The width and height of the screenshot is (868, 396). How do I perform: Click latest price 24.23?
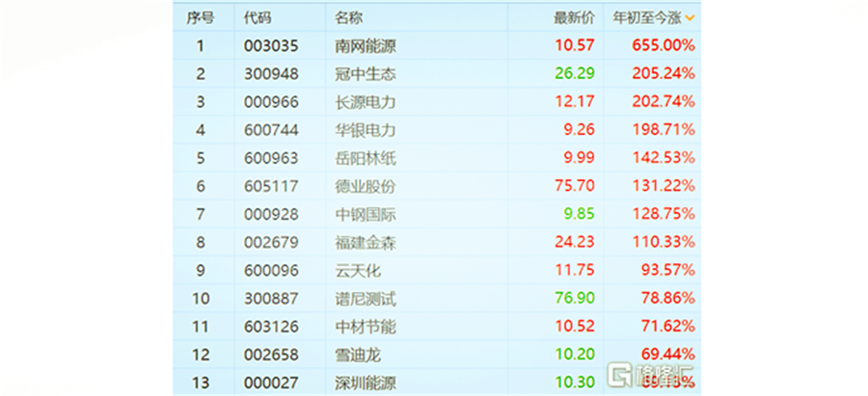coord(575,243)
